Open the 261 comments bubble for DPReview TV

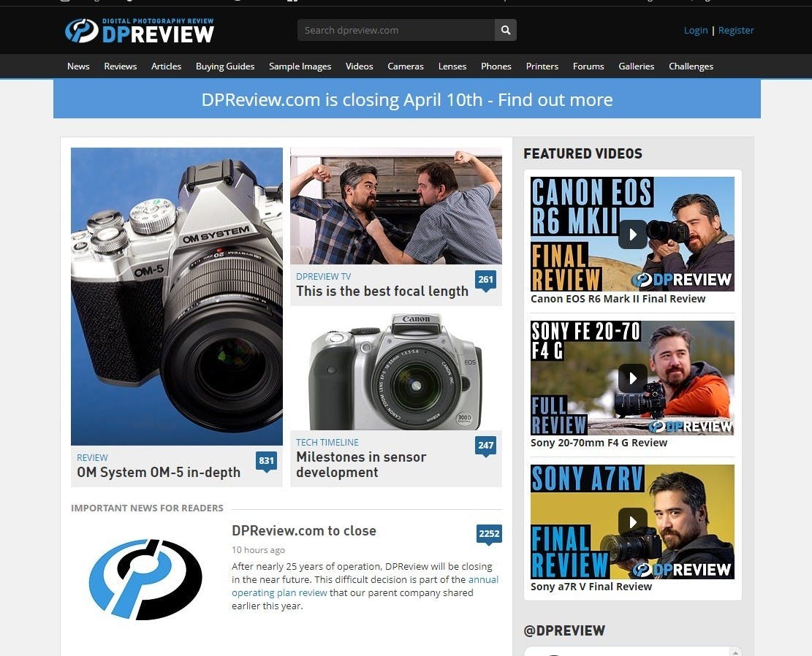(x=485, y=281)
